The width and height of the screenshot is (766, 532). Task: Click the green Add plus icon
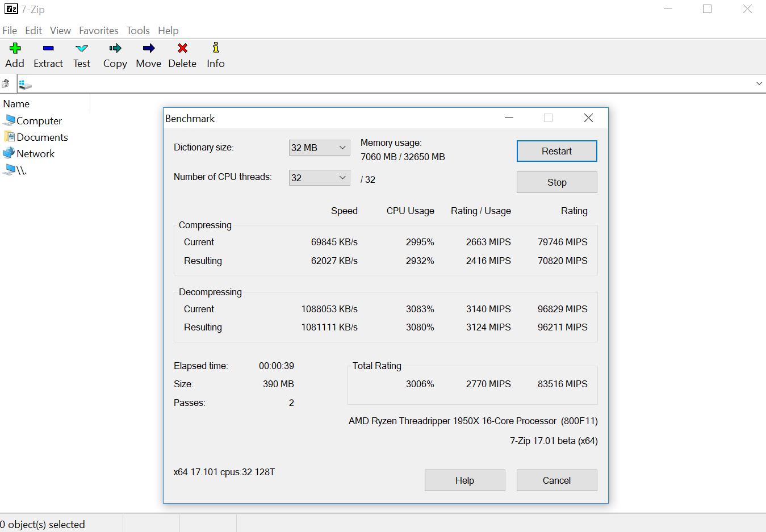(15, 48)
